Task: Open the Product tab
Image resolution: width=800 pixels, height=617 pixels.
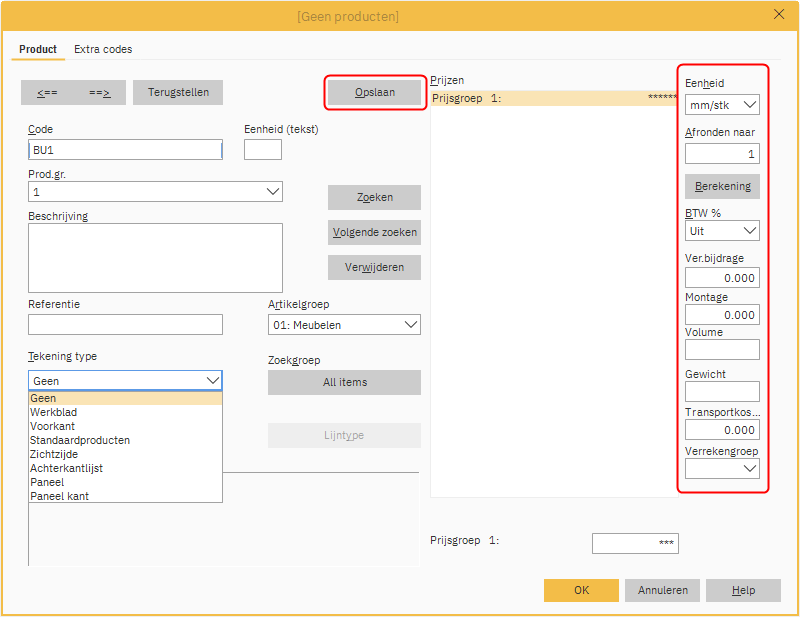Action: pos(38,49)
